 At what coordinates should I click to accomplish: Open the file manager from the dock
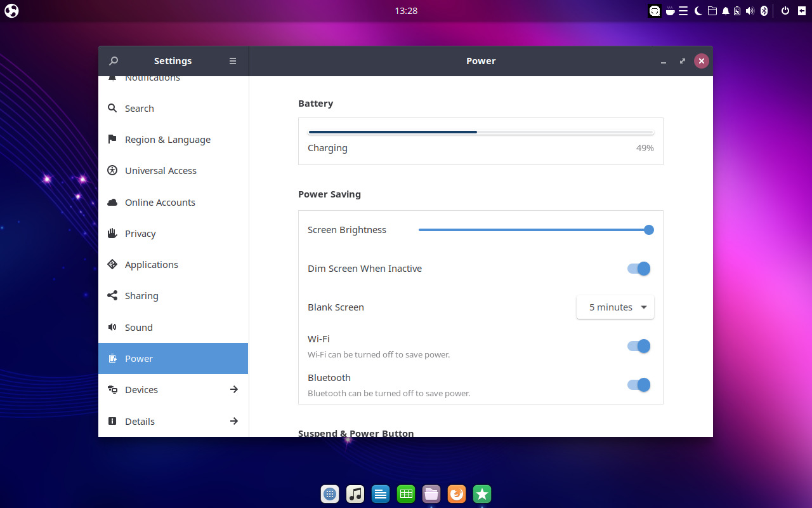pyautogui.click(x=431, y=493)
